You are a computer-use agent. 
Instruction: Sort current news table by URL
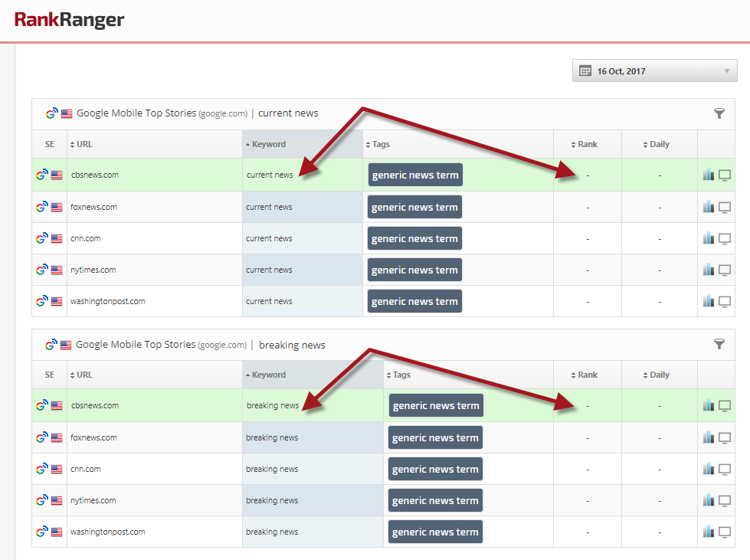pos(81,144)
